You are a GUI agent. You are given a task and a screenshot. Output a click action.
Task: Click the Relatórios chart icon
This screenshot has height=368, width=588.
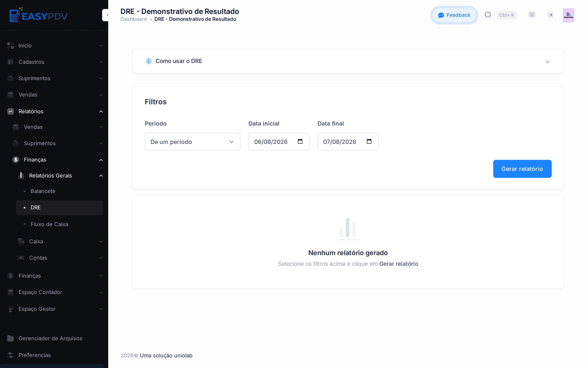click(x=10, y=111)
